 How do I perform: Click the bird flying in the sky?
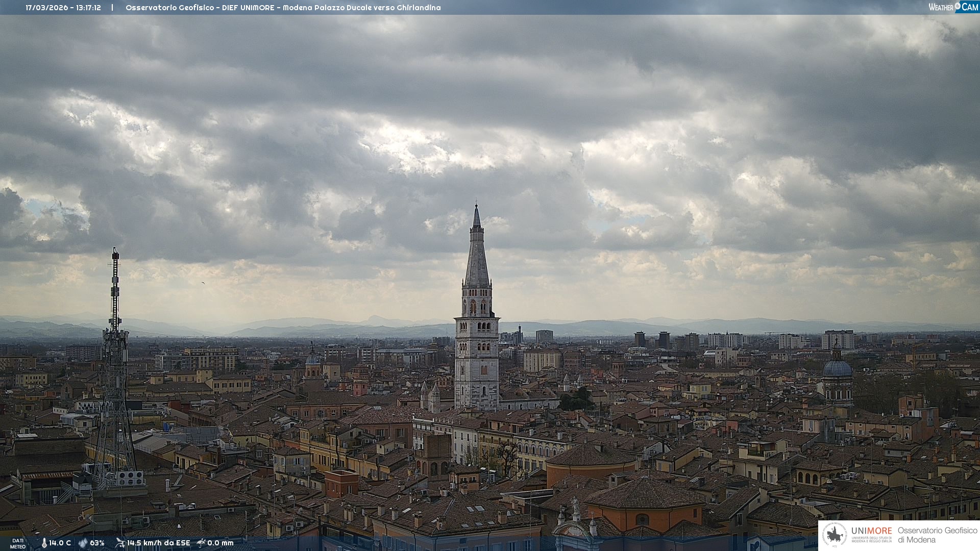point(203,283)
